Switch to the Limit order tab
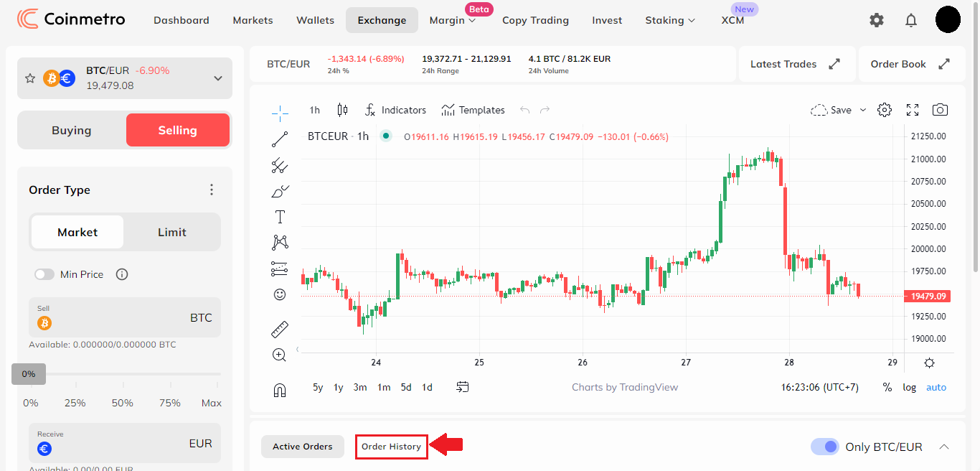The height and width of the screenshot is (471, 980). (x=172, y=232)
